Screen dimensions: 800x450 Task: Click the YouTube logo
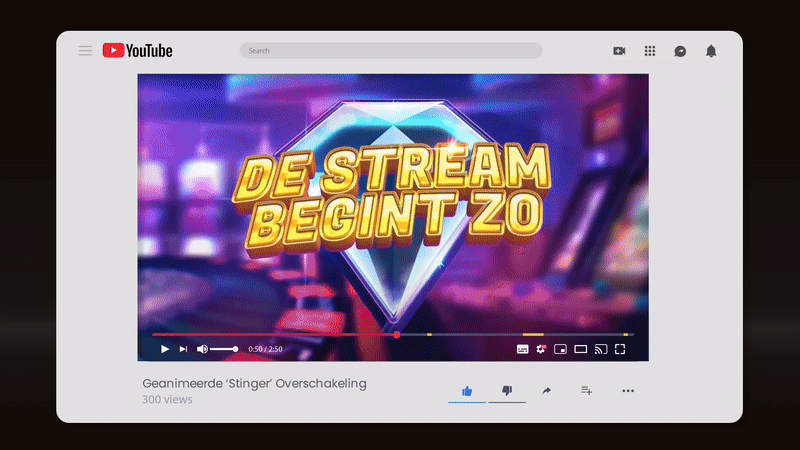[138, 51]
